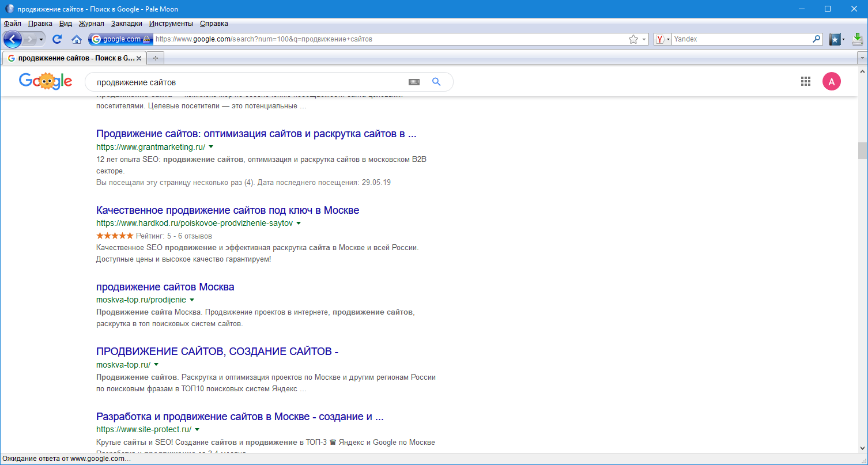Click the status bar 'Ожидание ответа от www.google.com…'
Screen dimensions: 868x465
pos(67,459)
